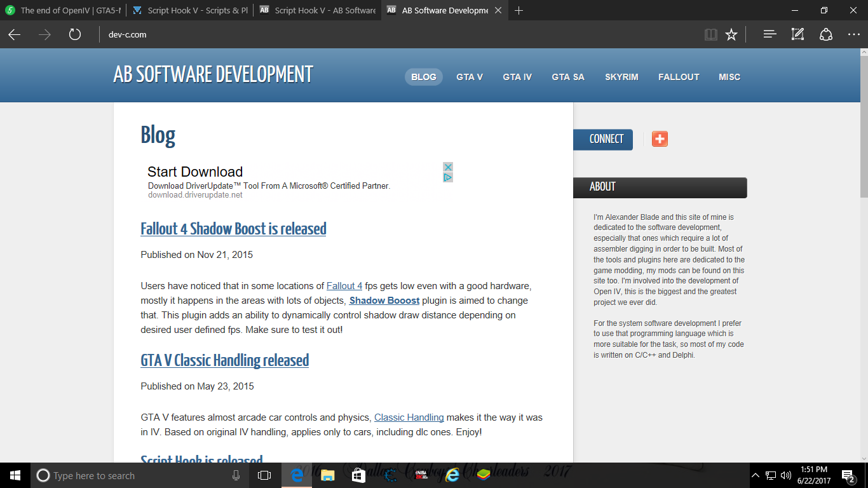The width and height of the screenshot is (868, 488).
Task: Open the SKYRIM navigation item
Action: click(621, 77)
